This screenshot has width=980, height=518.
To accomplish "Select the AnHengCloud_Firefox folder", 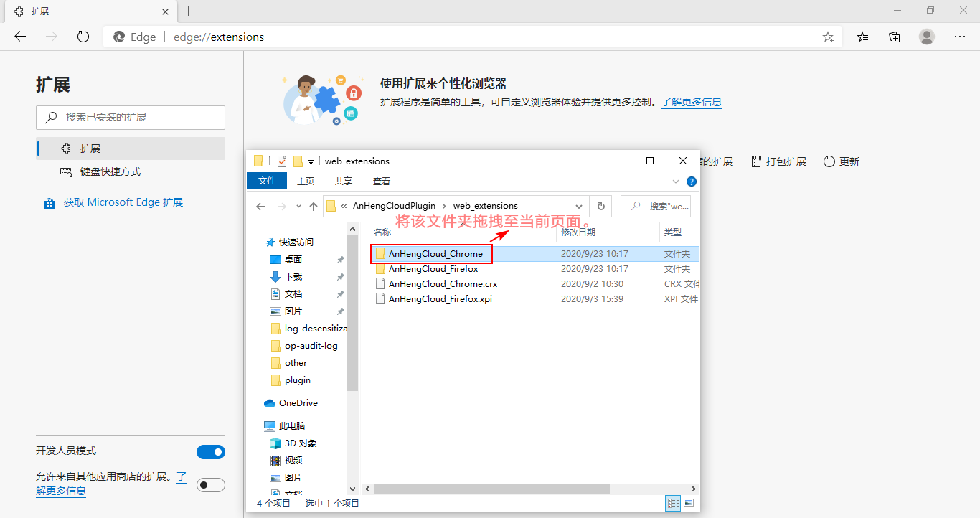I will 433,269.
